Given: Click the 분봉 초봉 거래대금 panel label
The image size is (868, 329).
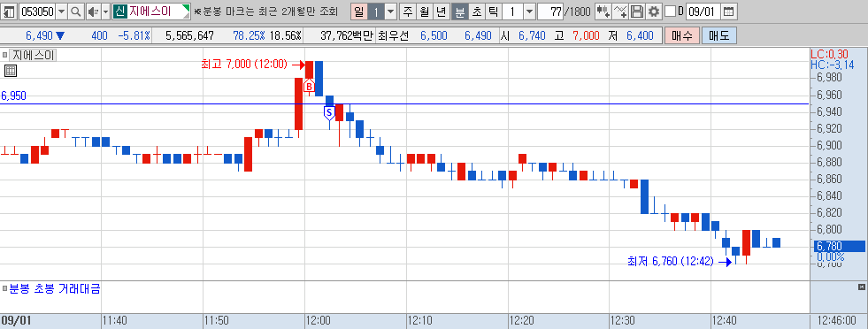Looking at the screenshot, I should (x=54, y=288).
